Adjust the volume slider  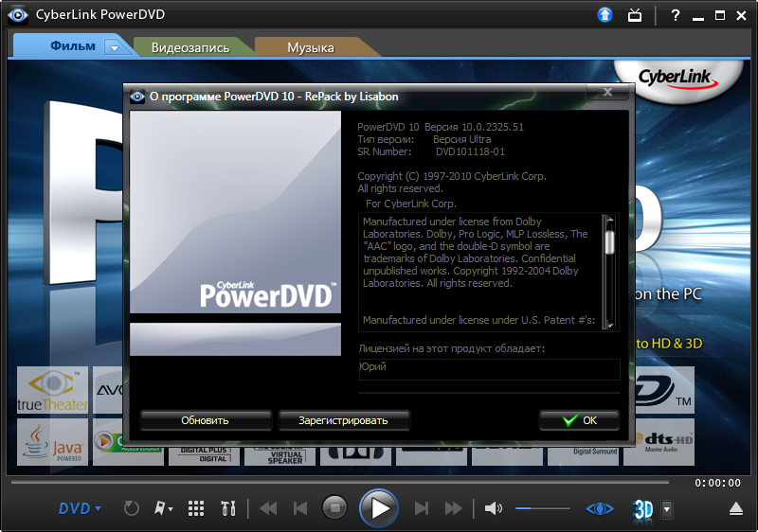(542, 508)
